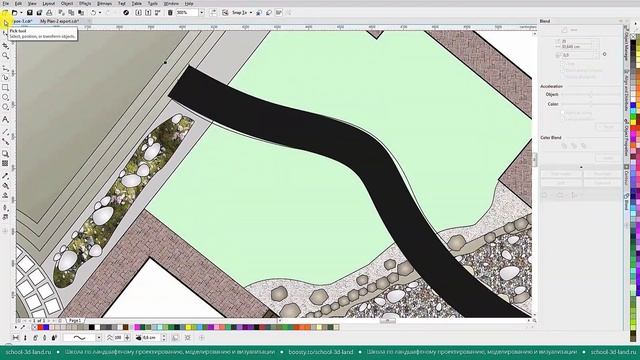Open the Effects menu
This screenshot has width=640, height=360.
click(85, 3)
